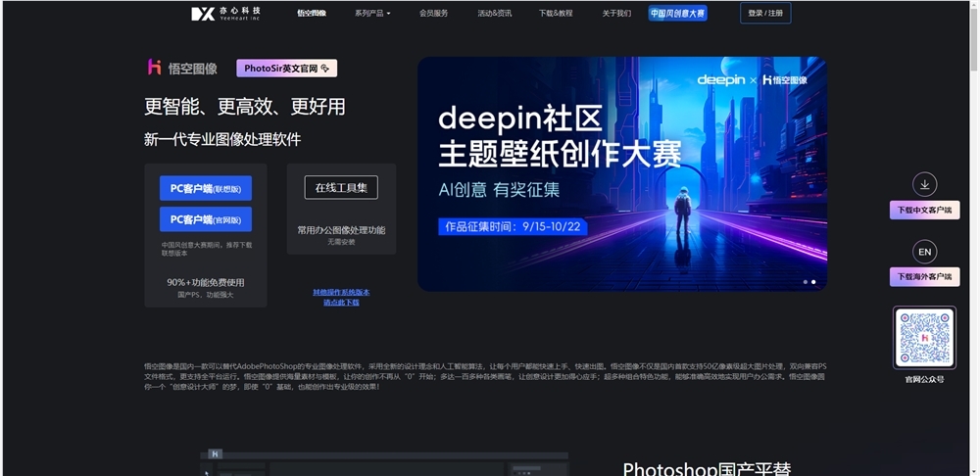Click 其他操作系统版本 请点此下载 link

tap(341, 297)
